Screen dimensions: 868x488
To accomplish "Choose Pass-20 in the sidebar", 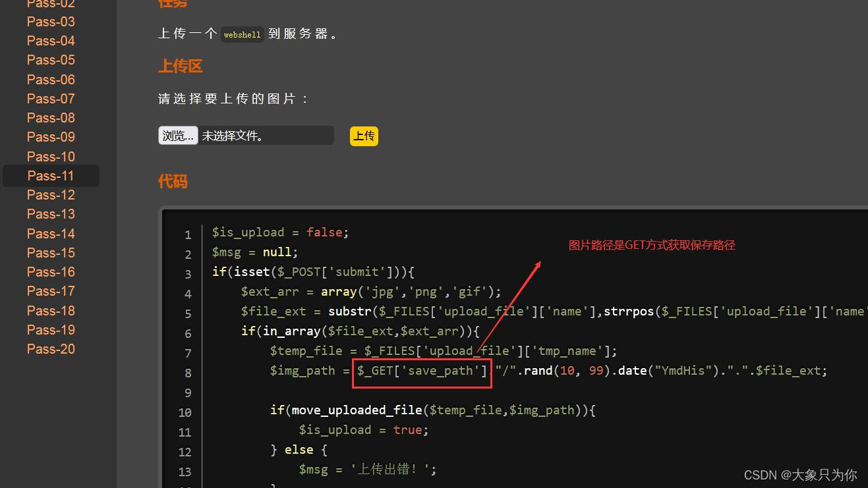I will pyautogui.click(x=51, y=349).
